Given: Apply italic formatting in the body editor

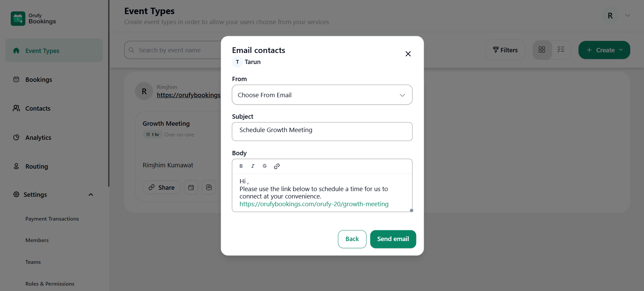Looking at the screenshot, I should click(x=253, y=166).
